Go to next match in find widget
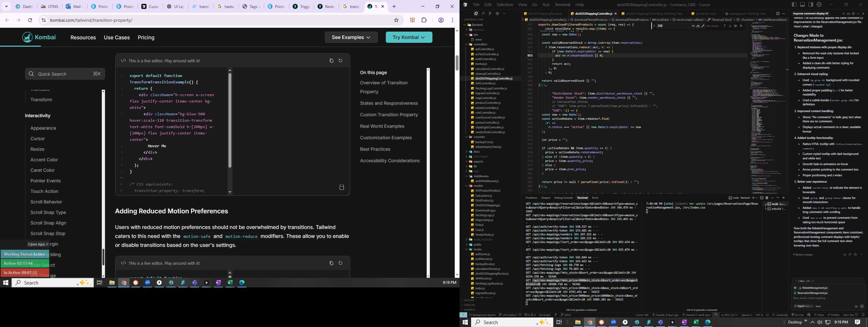This screenshot has height=327, width=868. point(730,26)
